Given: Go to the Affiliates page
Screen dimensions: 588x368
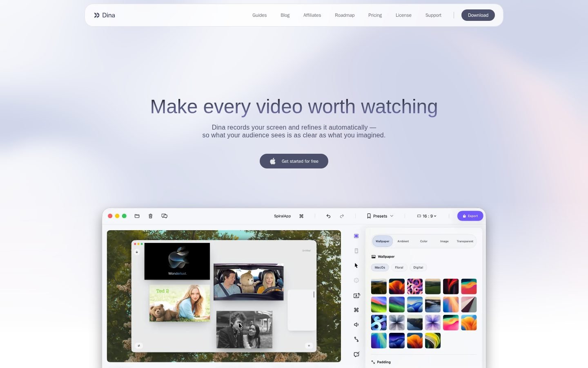Looking at the screenshot, I should click(x=312, y=15).
